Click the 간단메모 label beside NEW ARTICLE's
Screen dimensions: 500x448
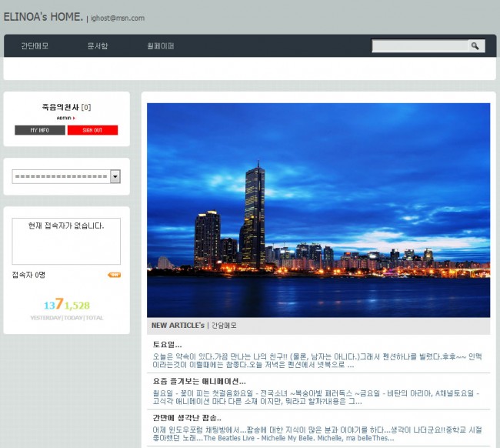point(224,326)
